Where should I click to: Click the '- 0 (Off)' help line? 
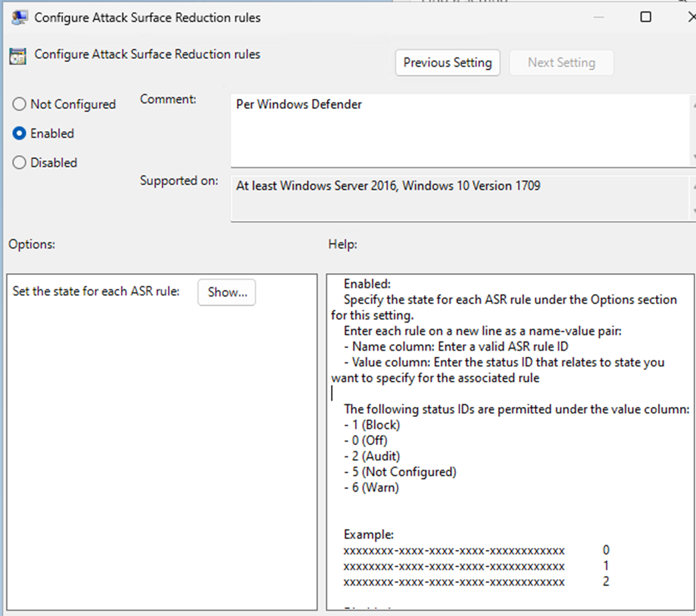click(366, 440)
